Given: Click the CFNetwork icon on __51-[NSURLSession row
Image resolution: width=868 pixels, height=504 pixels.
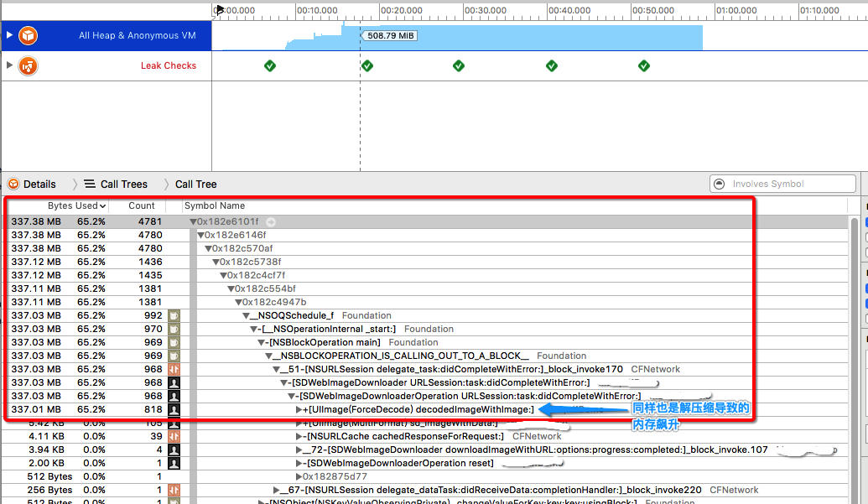Looking at the screenshot, I should coord(174,369).
